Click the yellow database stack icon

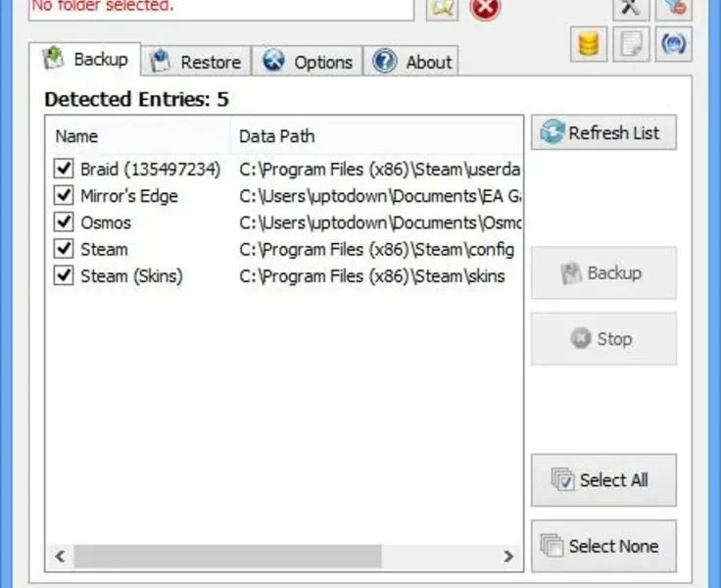tap(589, 44)
